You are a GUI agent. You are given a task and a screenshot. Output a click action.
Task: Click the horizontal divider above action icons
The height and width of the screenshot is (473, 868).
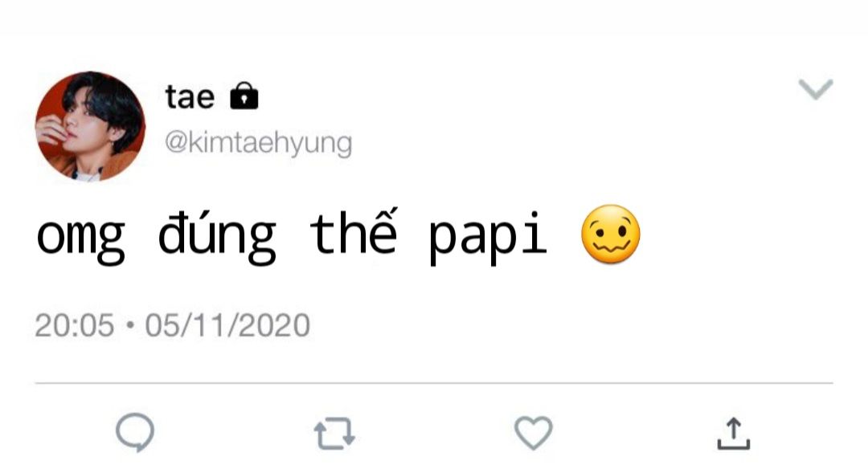coord(434,383)
